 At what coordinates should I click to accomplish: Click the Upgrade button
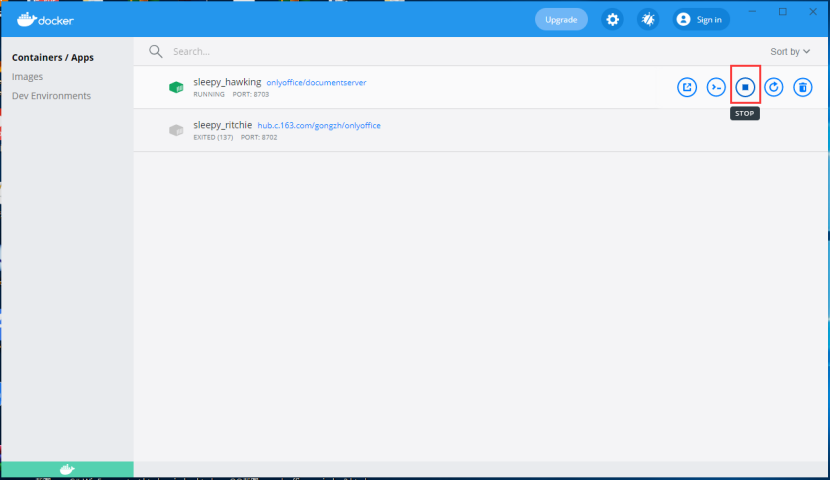(561, 19)
